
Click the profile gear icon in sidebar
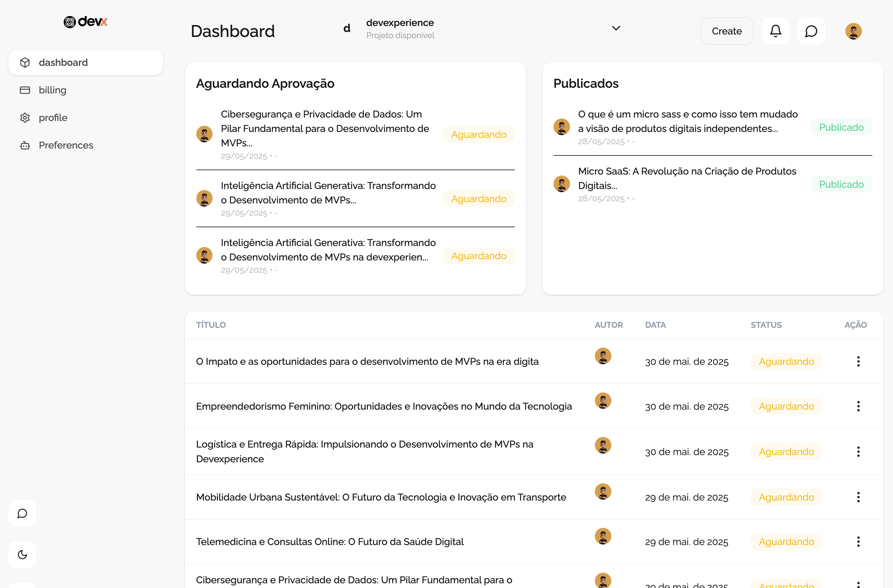pos(25,118)
